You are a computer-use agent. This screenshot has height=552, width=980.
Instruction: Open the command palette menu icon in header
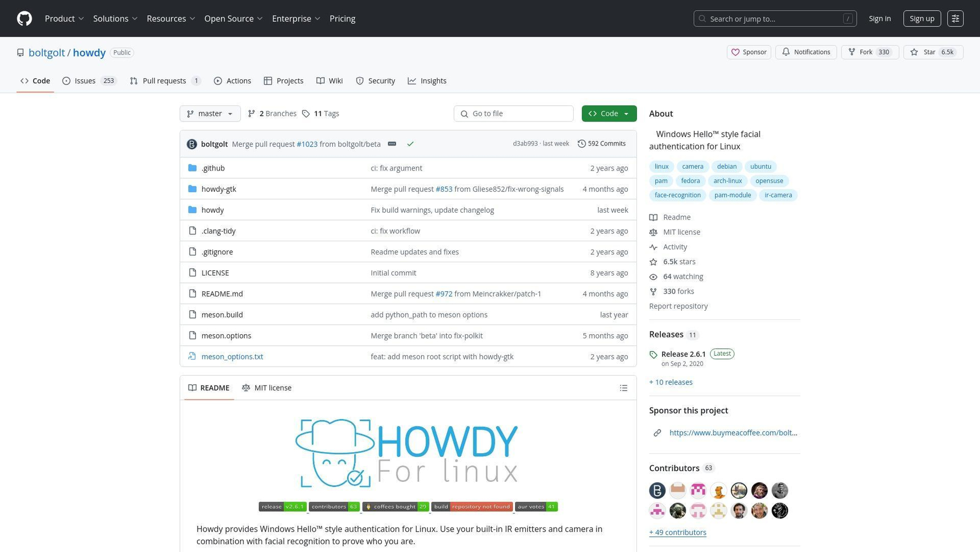pos(955,18)
